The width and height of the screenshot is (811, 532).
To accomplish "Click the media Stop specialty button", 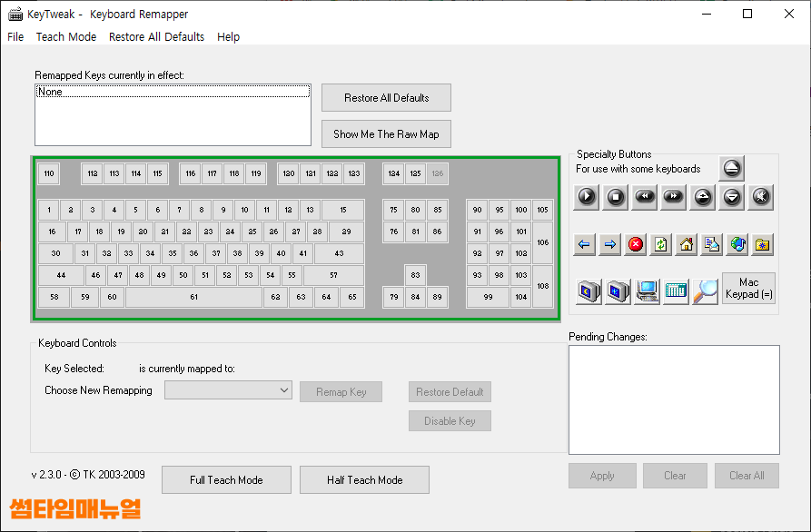I will 616,197.
